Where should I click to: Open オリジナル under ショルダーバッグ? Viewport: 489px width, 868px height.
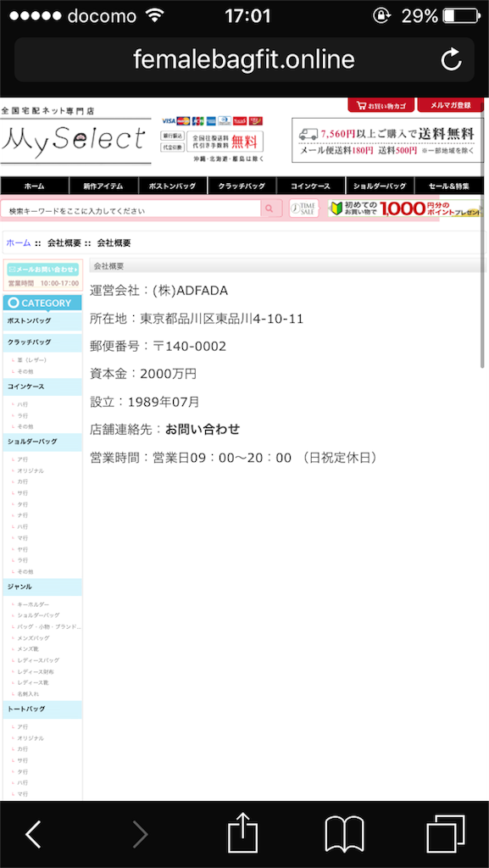[x=31, y=470]
